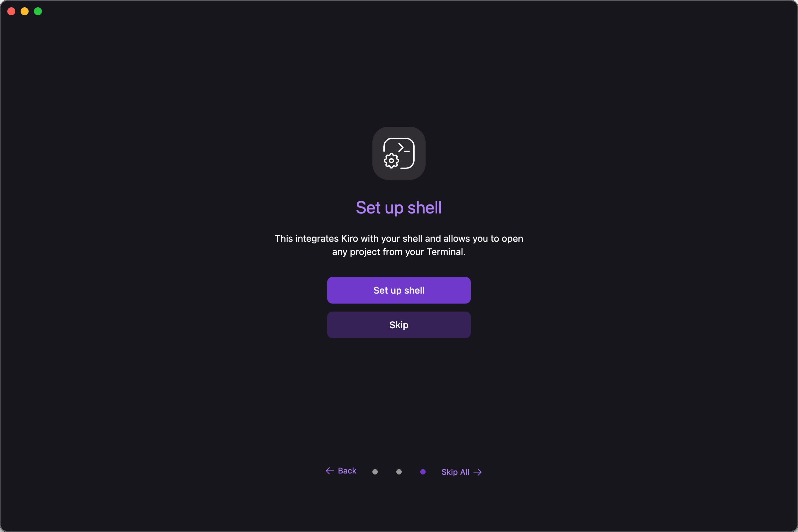The width and height of the screenshot is (798, 532).
Task: Maximize the window using the green button
Action: point(38,11)
